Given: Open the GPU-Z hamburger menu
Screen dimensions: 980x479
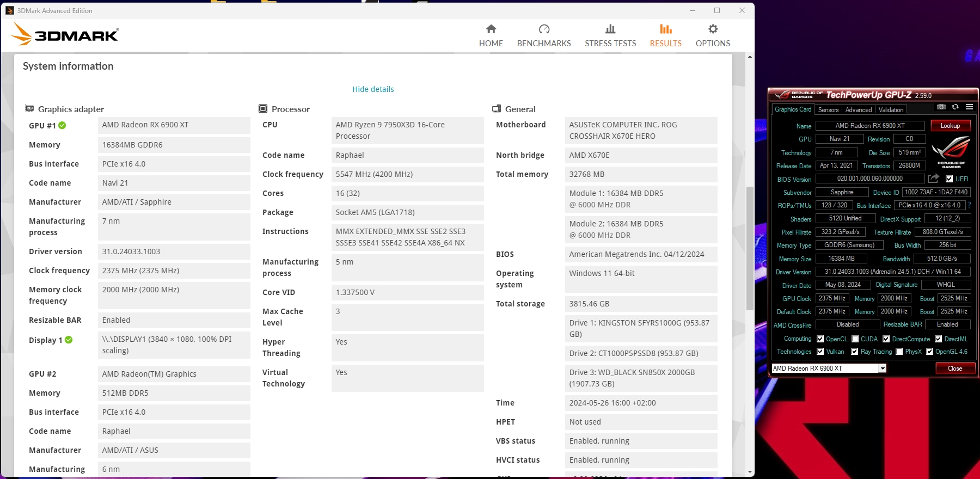Looking at the screenshot, I should pyautogui.click(x=969, y=107).
